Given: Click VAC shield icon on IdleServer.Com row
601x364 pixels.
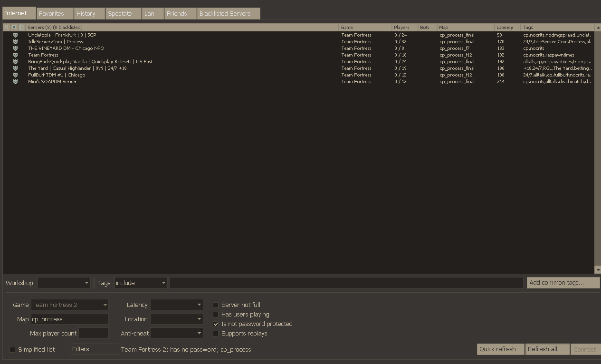Looking at the screenshot, I should coord(15,42).
